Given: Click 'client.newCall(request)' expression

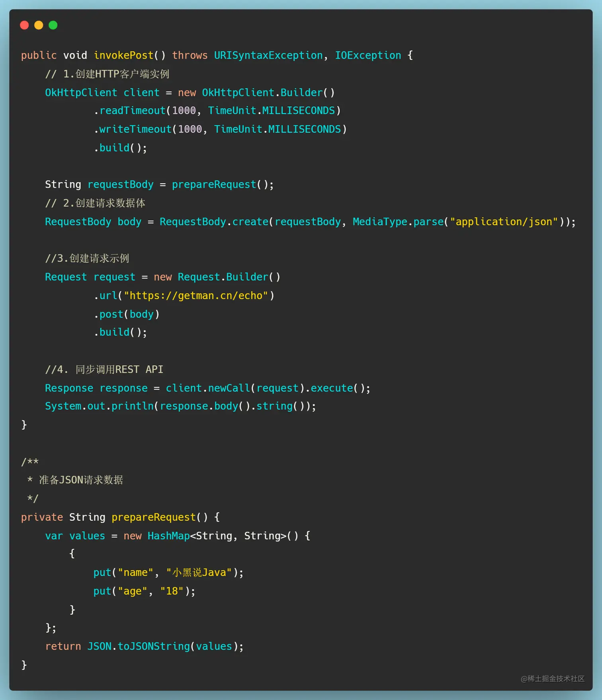Looking at the screenshot, I should 235,388.
